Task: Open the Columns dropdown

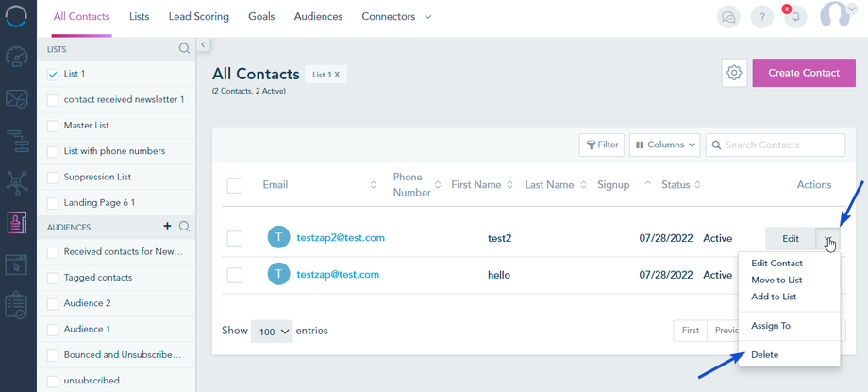Action: click(x=664, y=145)
